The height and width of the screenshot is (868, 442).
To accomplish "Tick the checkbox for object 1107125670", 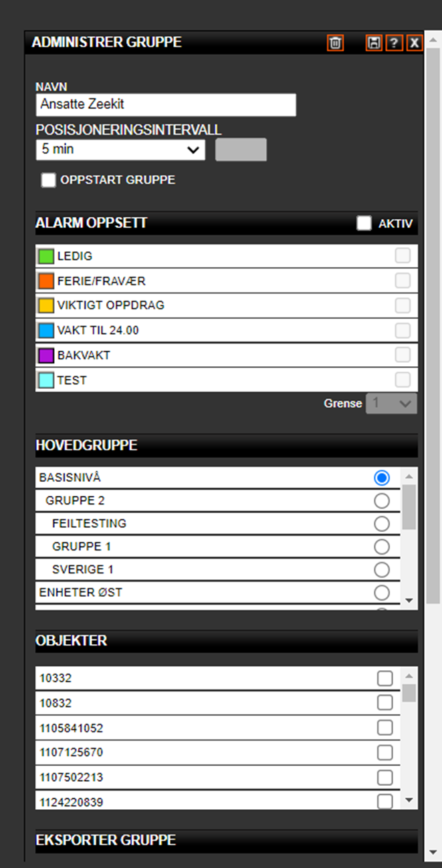I will [x=384, y=752].
